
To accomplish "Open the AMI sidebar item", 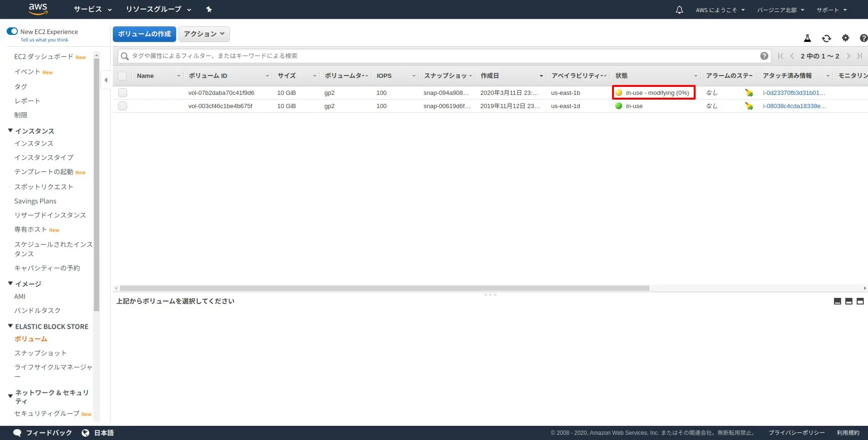I will pos(20,296).
